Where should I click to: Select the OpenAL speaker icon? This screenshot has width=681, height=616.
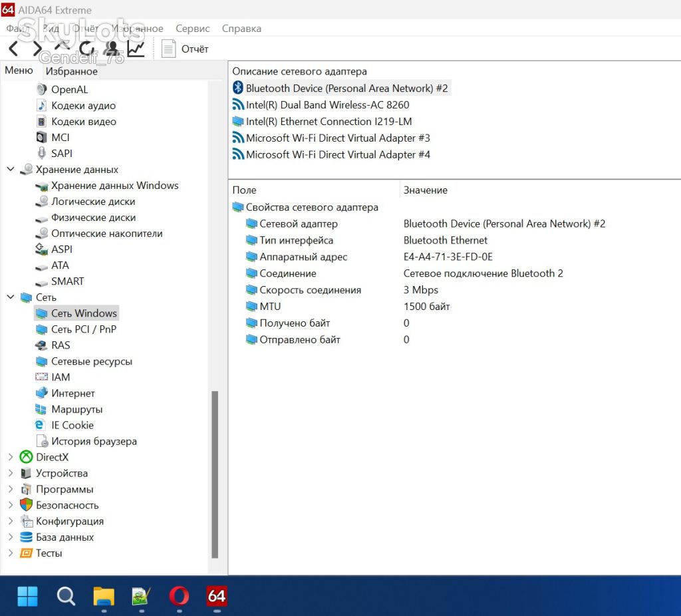click(42, 90)
